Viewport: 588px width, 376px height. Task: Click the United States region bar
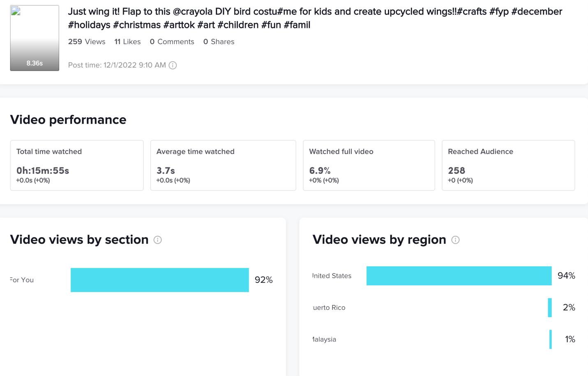pos(459,276)
